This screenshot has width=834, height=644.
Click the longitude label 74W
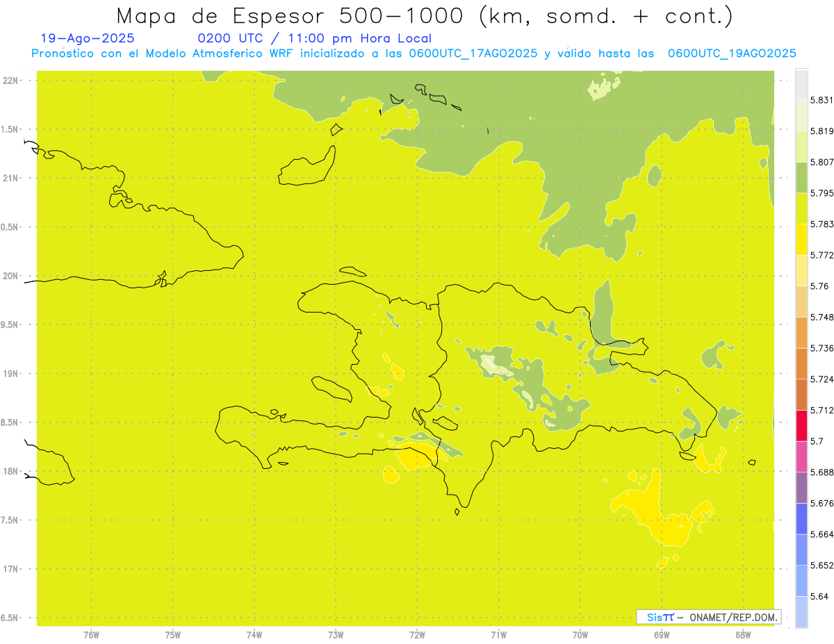[x=254, y=635]
